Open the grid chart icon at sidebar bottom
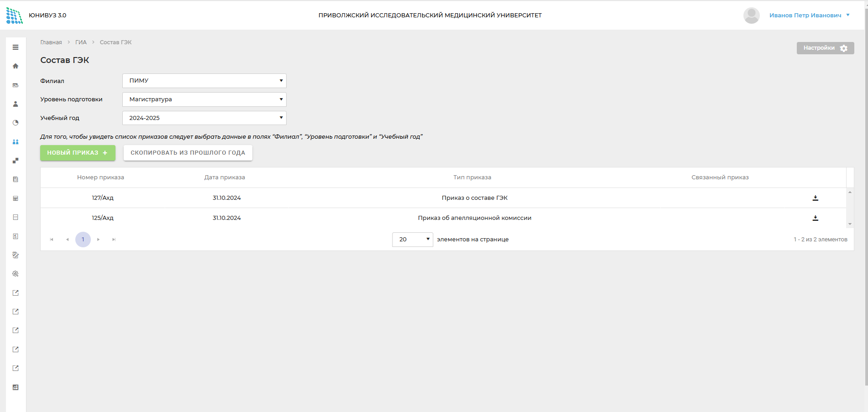The height and width of the screenshot is (412, 868). 16,387
